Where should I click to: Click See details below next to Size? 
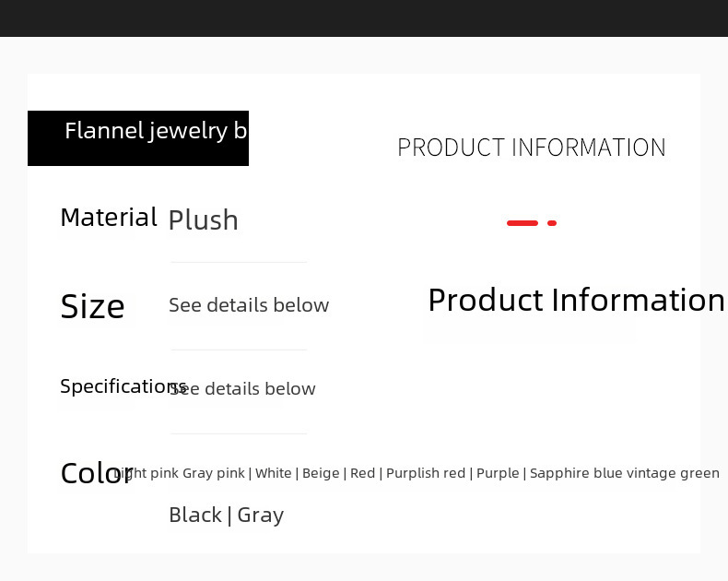point(249,305)
